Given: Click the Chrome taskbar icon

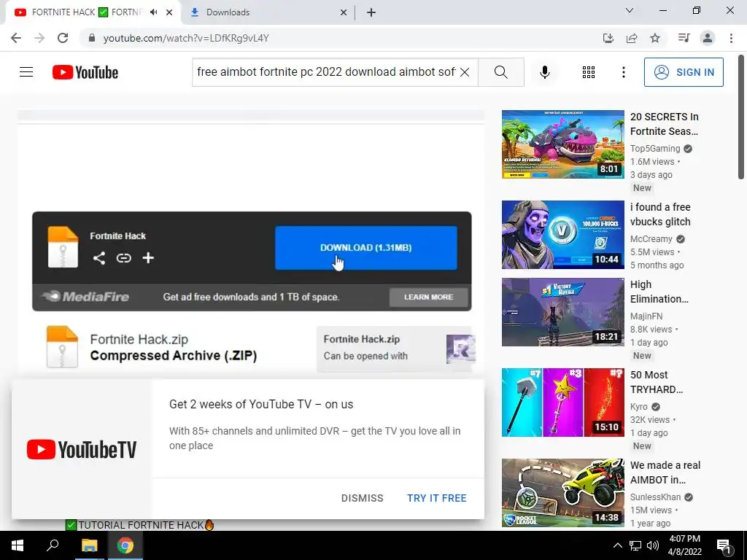Looking at the screenshot, I should (x=125, y=545).
